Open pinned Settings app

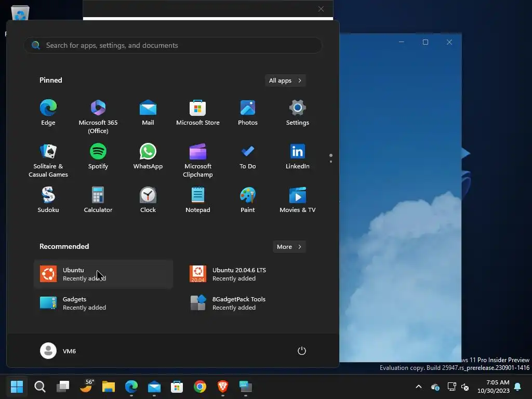[298, 113]
